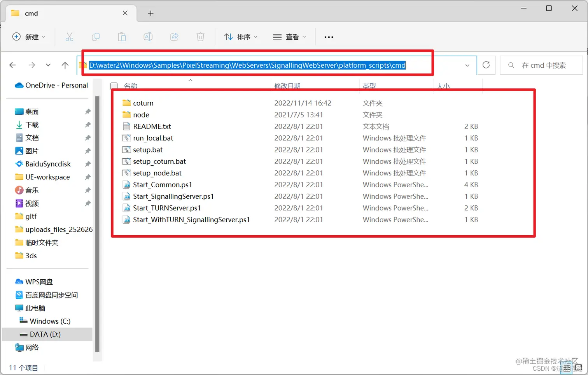Click the pin icon beside 下载
The image size is (588, 375).
[x=88, y=125]
